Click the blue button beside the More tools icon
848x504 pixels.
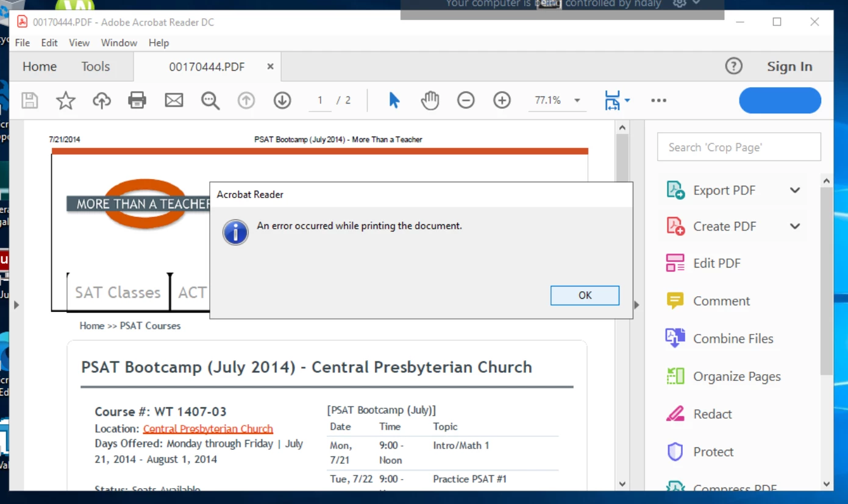point(780,101)
